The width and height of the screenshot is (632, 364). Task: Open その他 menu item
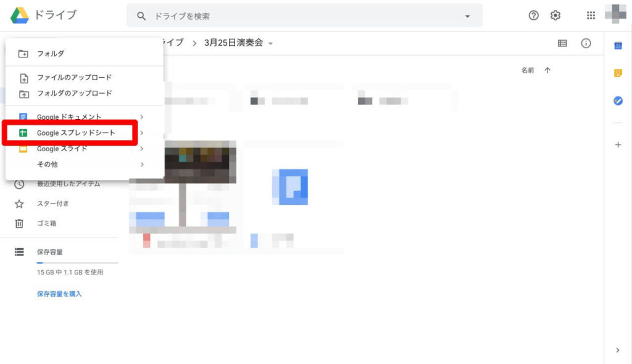point(84,165)
